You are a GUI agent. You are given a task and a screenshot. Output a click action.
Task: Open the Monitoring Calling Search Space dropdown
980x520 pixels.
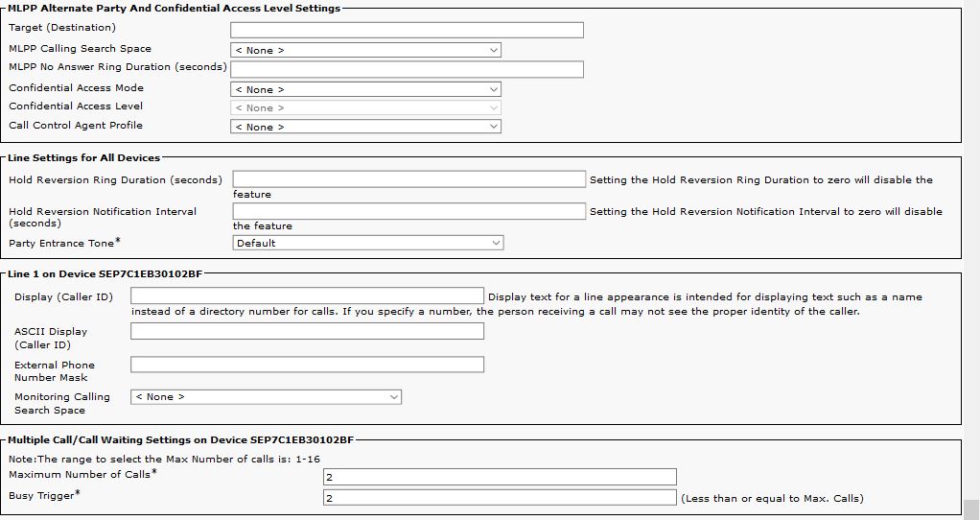(266, 396)
